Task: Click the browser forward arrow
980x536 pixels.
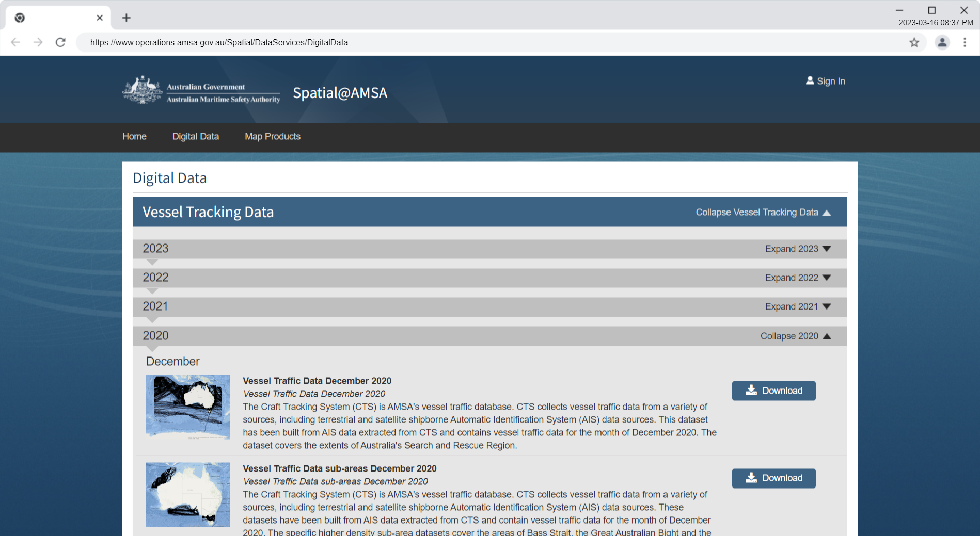Action: coord(38,42)
